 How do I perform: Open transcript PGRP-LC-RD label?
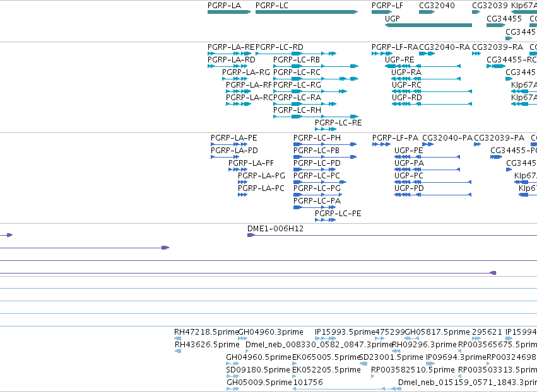tap(280, 47)
